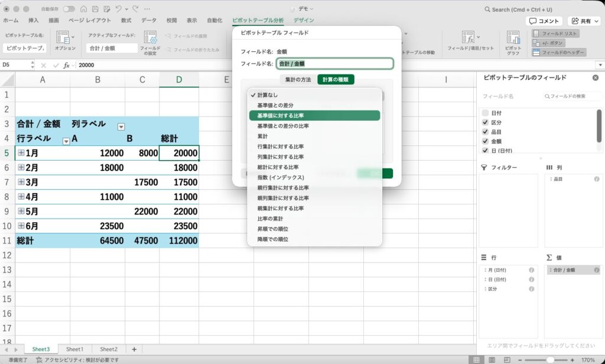Uncheck the 区分 field checkbox

[x=486, y=122]
